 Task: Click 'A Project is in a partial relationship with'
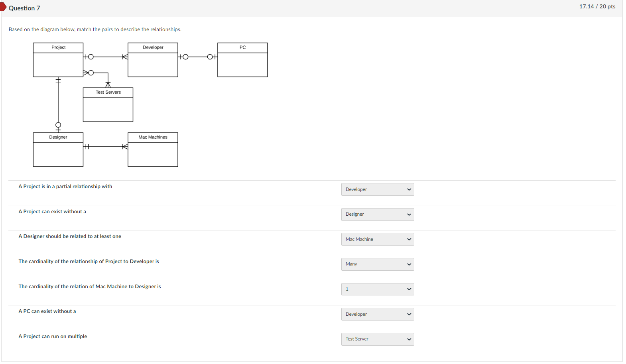coord(65,187)
